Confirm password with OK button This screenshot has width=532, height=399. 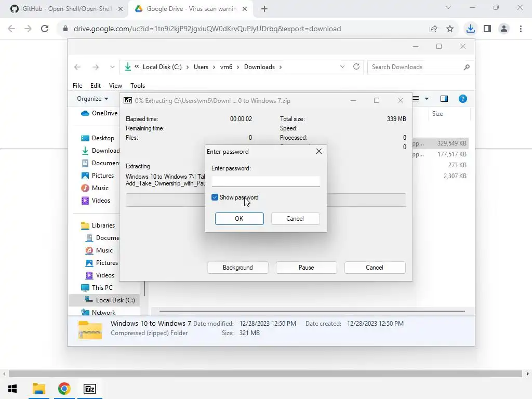[239, 219]
